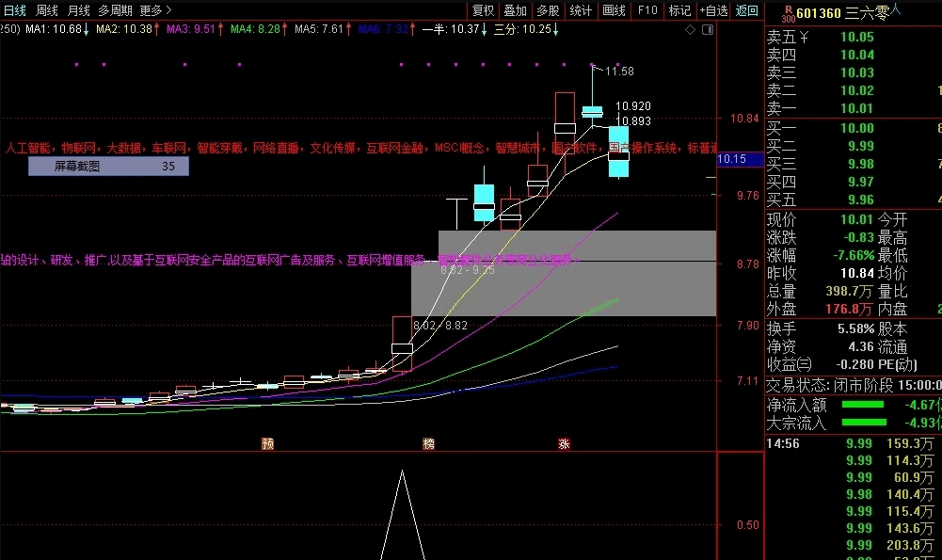This screenshot has height=560, width=942.
Task: Click the 买三 price 9.98
Action: (861, 164)
